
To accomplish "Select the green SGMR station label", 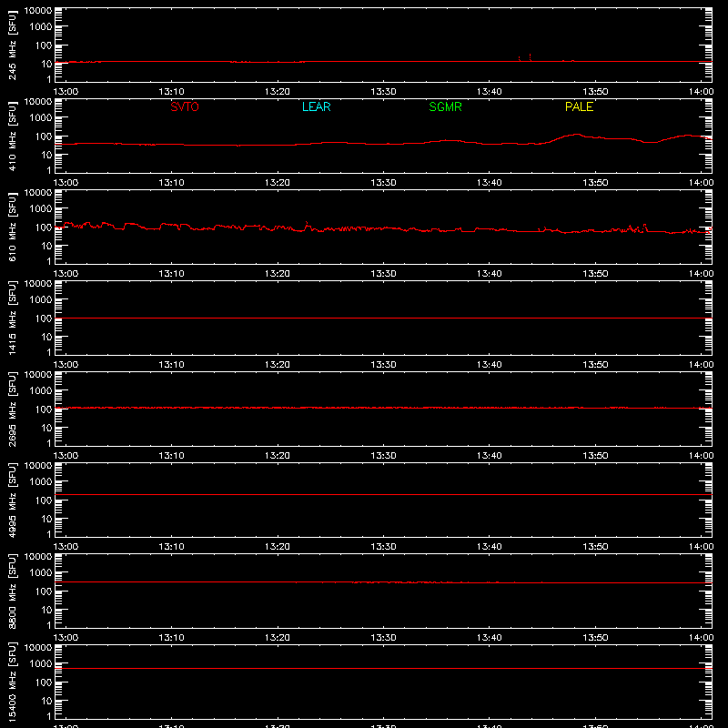I will click(x=445, y=106).
